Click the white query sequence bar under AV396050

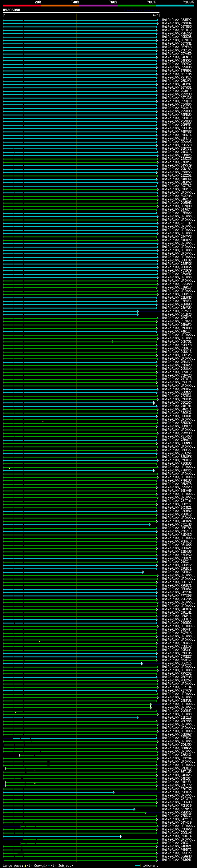pos(81,12)
